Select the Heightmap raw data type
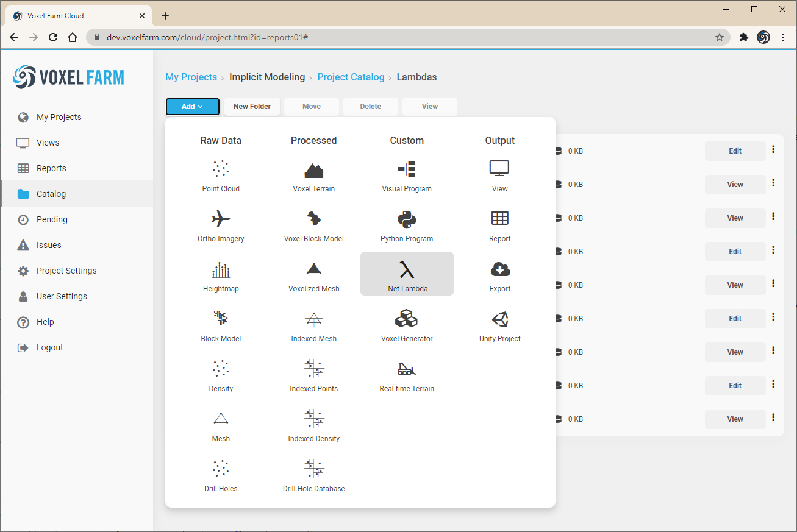The width and height of the screenshot is (797, 532). pyautogui.click(x=221, y=277)
